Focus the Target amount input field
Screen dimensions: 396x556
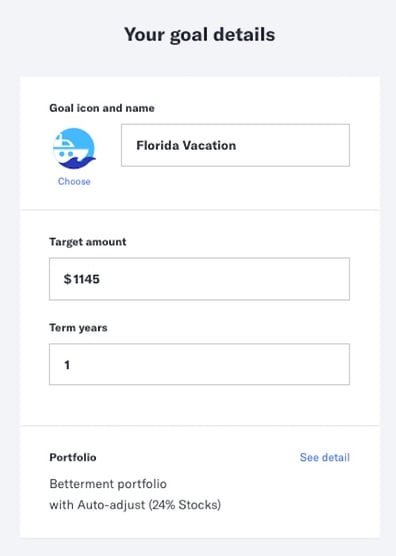199,279
